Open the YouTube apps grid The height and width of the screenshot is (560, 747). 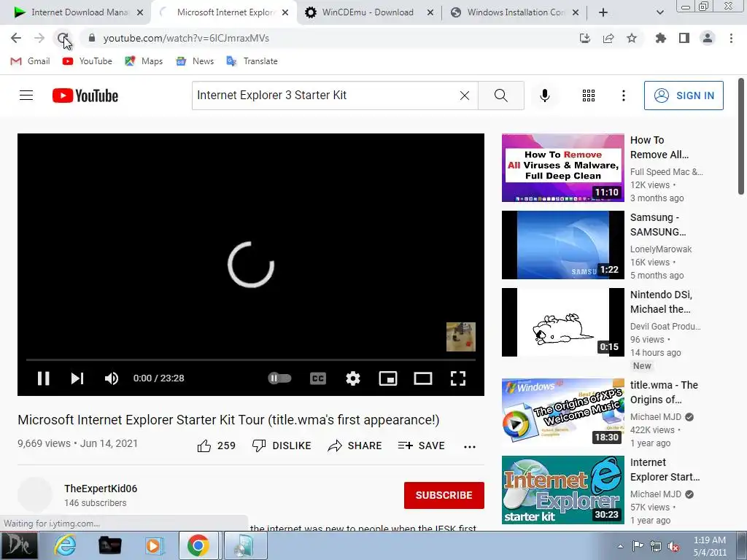589,96
